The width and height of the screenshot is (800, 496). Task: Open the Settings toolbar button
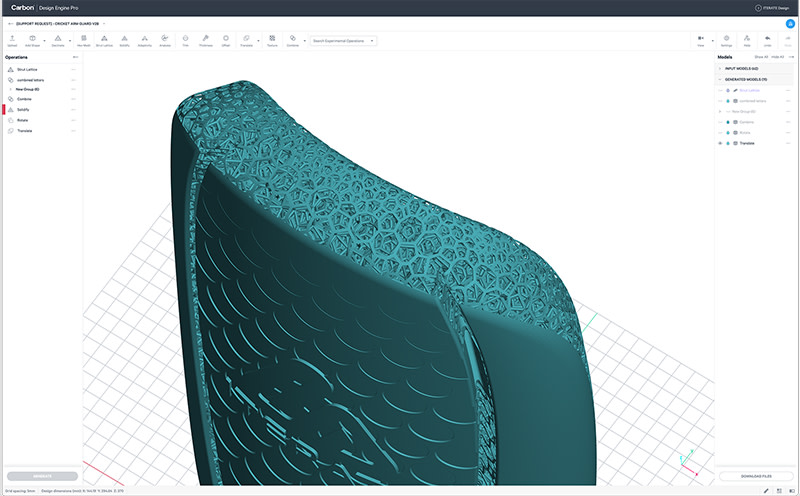(726, 41)
